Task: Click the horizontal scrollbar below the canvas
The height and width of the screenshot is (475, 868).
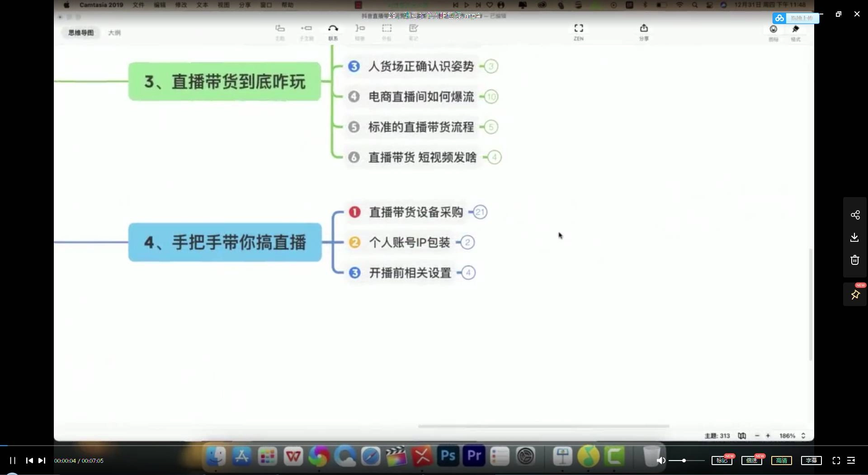Action: [542, 426]
